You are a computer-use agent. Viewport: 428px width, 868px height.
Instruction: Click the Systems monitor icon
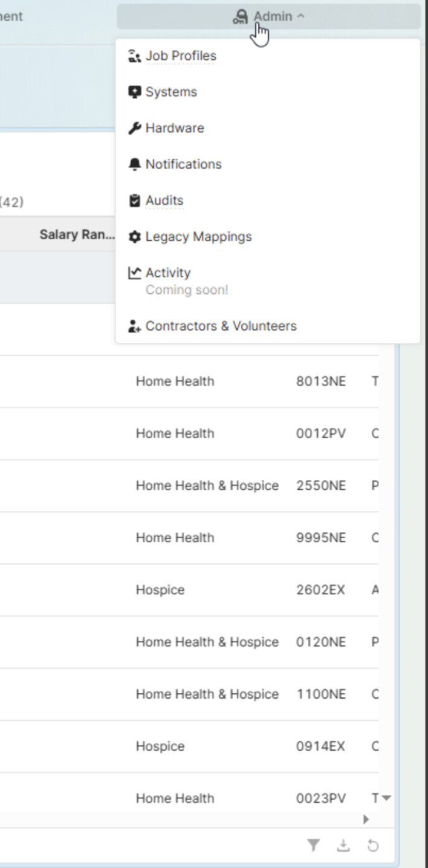[134, 92]
